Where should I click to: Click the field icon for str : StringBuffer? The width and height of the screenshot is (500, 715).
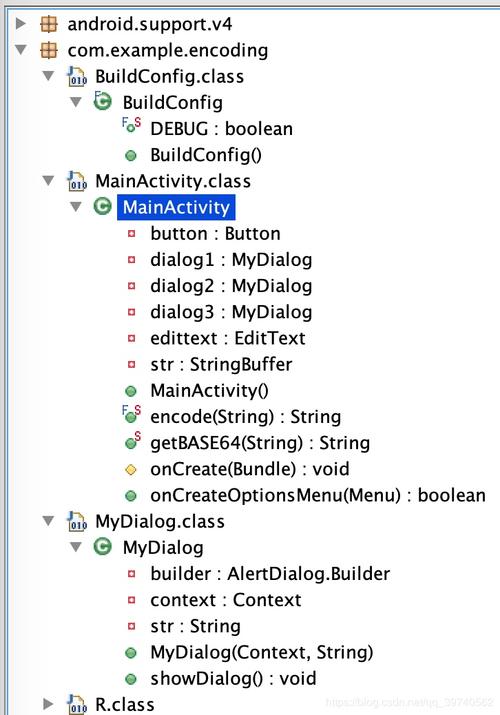(131, 365)
